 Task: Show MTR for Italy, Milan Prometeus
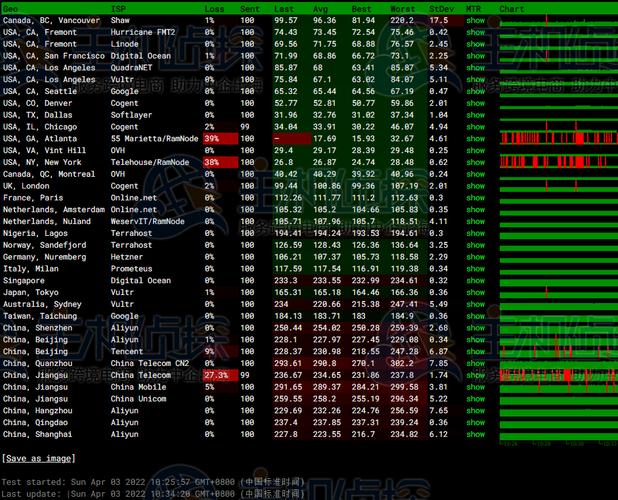pyautogui.click(x=475, y=269)
